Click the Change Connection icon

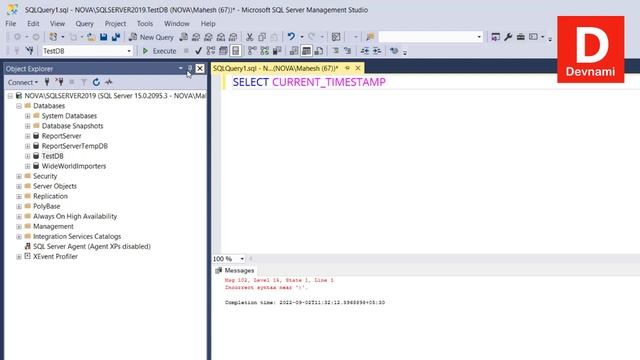click(29, 51)
